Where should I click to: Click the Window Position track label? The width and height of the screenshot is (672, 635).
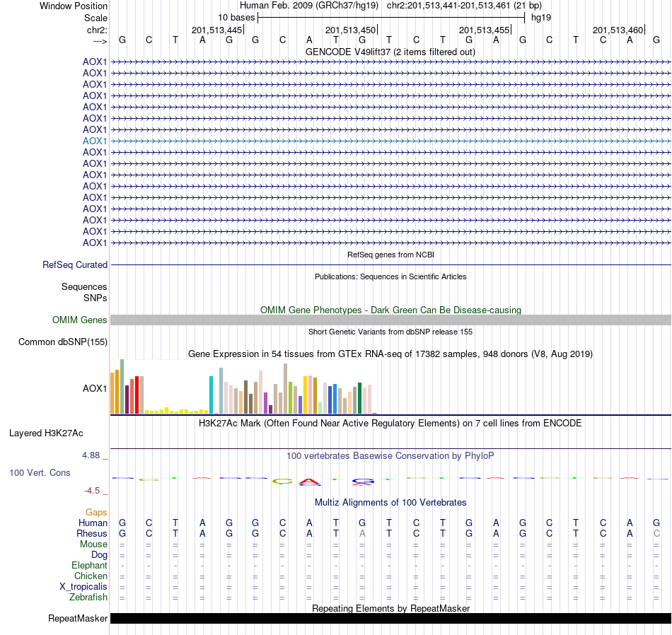74,6
